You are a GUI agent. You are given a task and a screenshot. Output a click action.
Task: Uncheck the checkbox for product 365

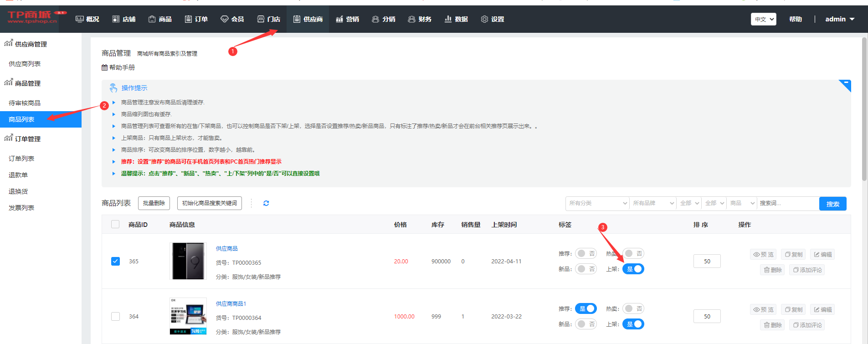(x=116, y=262)
